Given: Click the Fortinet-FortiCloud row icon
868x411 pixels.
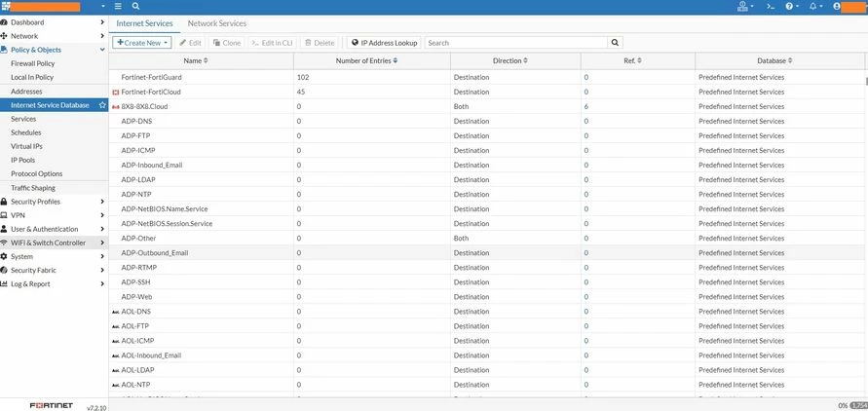Looking at the screenshot, I should pyautogui.click(x=116, y=92).
